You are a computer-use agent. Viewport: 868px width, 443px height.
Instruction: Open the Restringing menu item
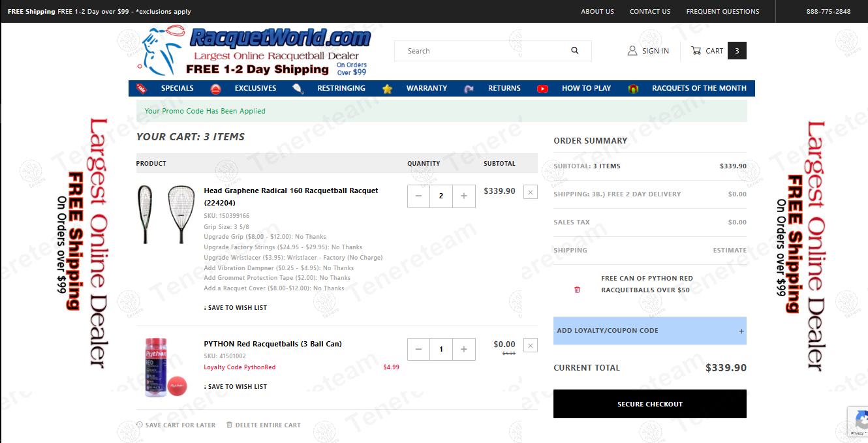pyautogui.click(x=341, y=88)
